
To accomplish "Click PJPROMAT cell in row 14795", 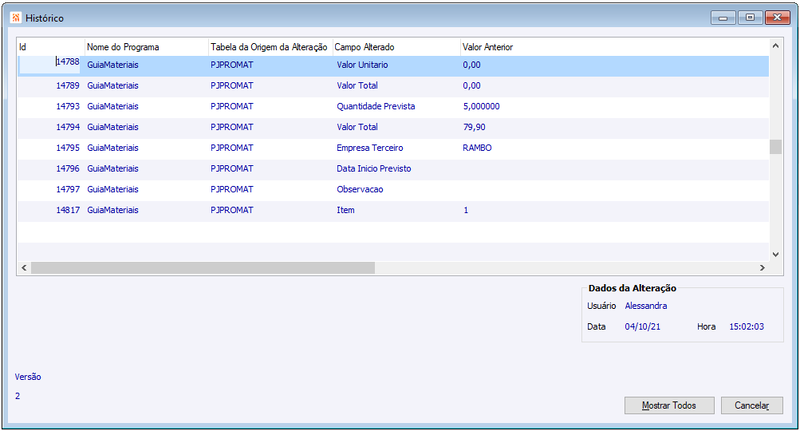I will 232,147.
